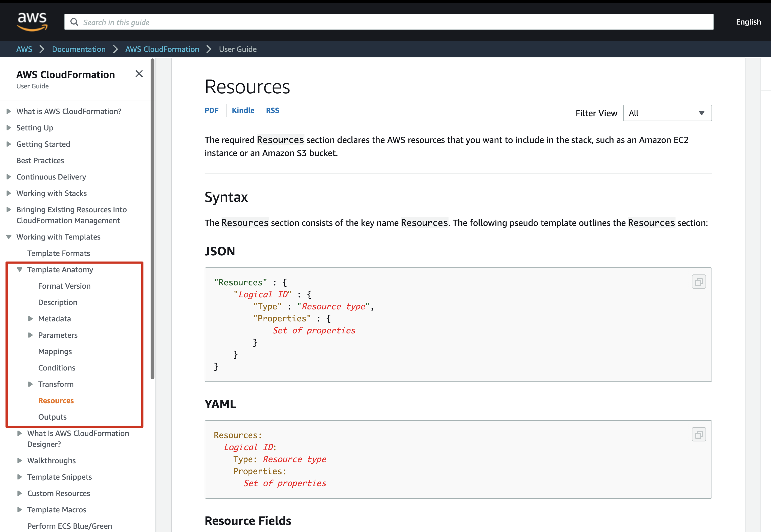The height and width of the screenshot is (532, 771).
Task: Close the CloudFormation sidebar panel
Action: 139,74
